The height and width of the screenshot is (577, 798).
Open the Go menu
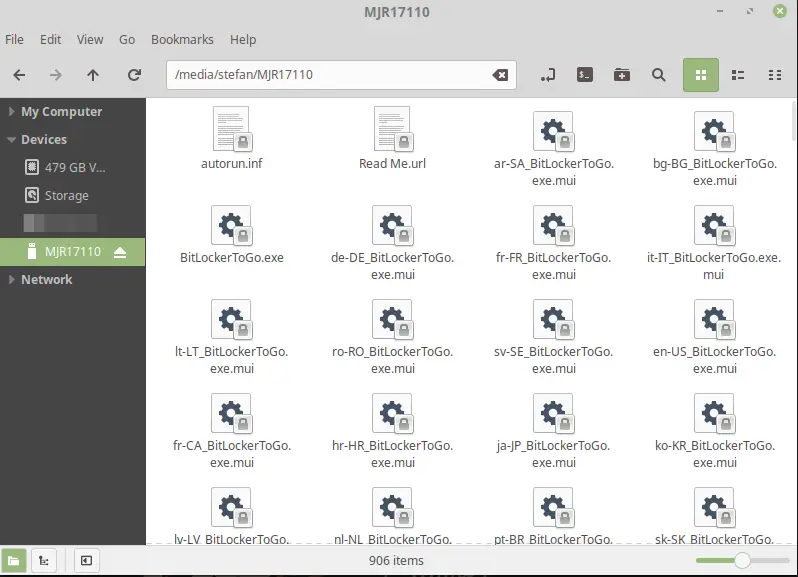point(127,40)
